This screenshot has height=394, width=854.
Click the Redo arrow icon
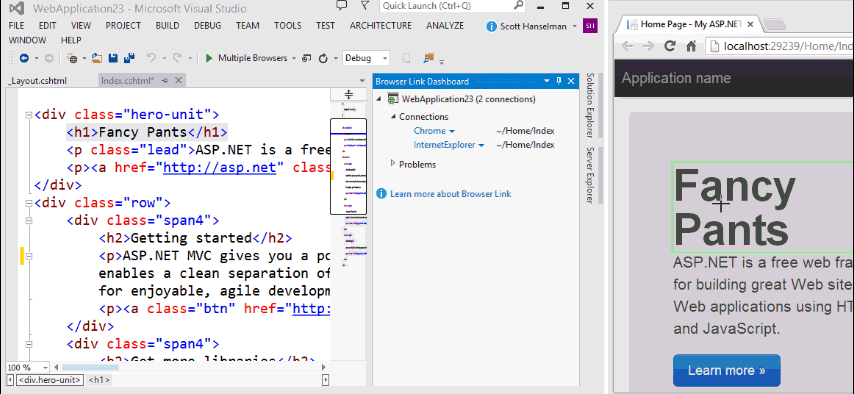coord(177,58)
